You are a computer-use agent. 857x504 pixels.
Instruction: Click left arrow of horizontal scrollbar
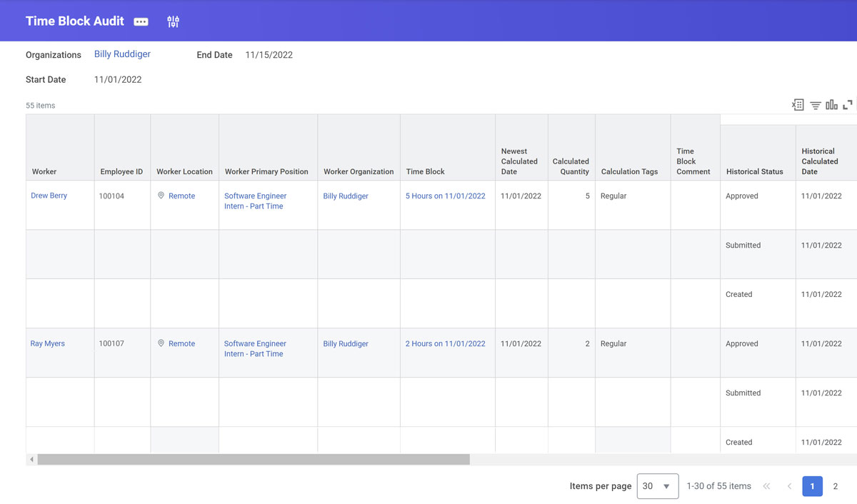pyautogui.click(x=31, y=460)
